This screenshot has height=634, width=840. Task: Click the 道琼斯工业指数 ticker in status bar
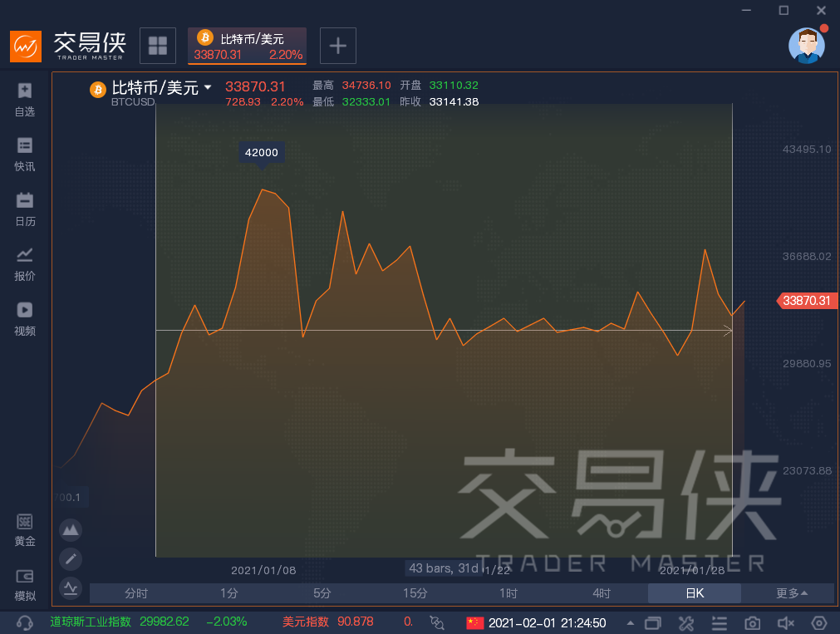pos(149,622)
